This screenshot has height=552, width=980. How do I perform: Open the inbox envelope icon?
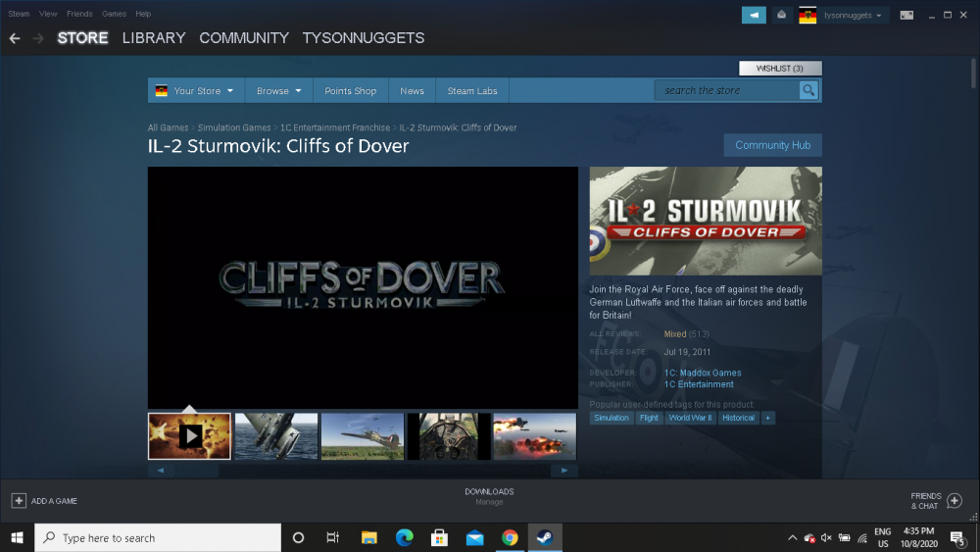781,15
